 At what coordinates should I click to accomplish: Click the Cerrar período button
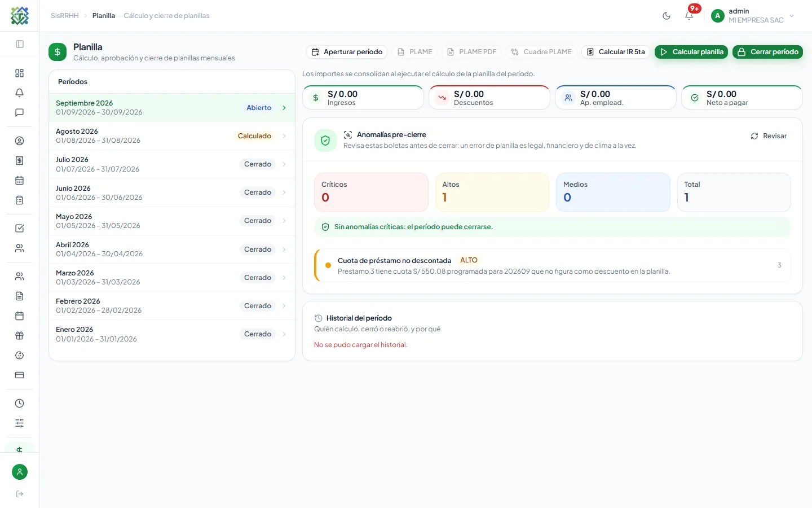pyautogui.click(x=767, y=52)
